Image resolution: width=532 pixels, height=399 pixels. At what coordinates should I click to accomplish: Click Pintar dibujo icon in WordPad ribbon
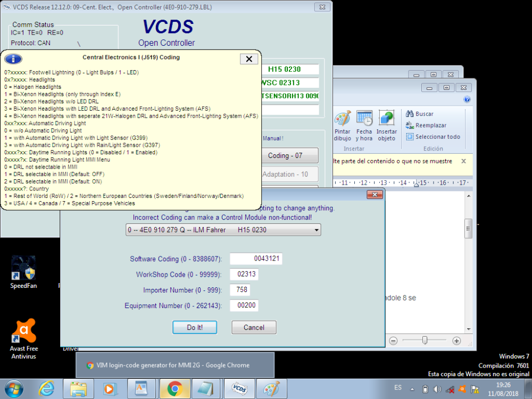coord(342,126)
